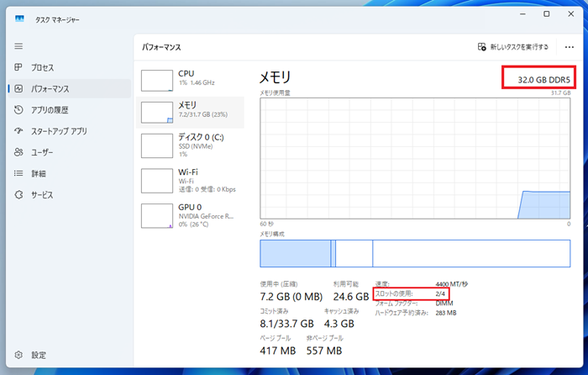The image size is (588, 375).
Task: Click the 7.2 GB (0 MB) in-use value
Action: coord(291,297)
